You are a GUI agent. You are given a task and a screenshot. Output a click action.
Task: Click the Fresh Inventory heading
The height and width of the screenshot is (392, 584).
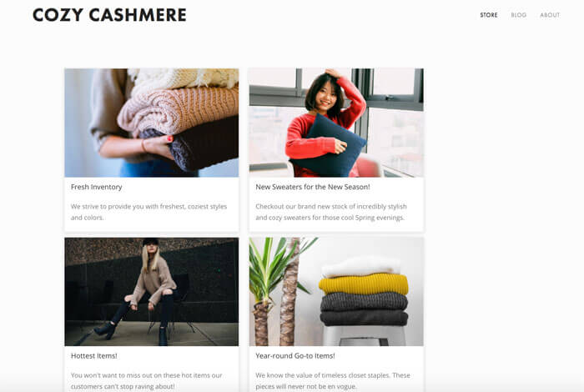pyautogui.click(x=97, y=187)
